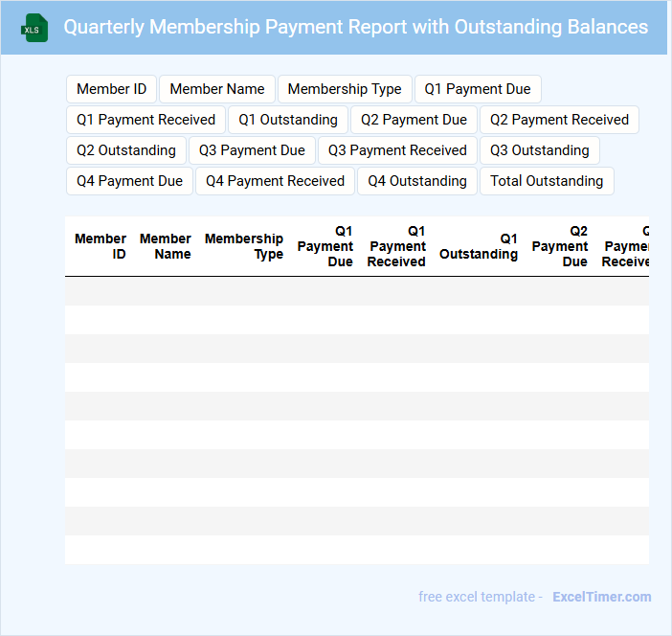The width and height of the screenshot is (672, 636).
Task: Click the Q2 Payment Due tag
Action: pos(414,120)
